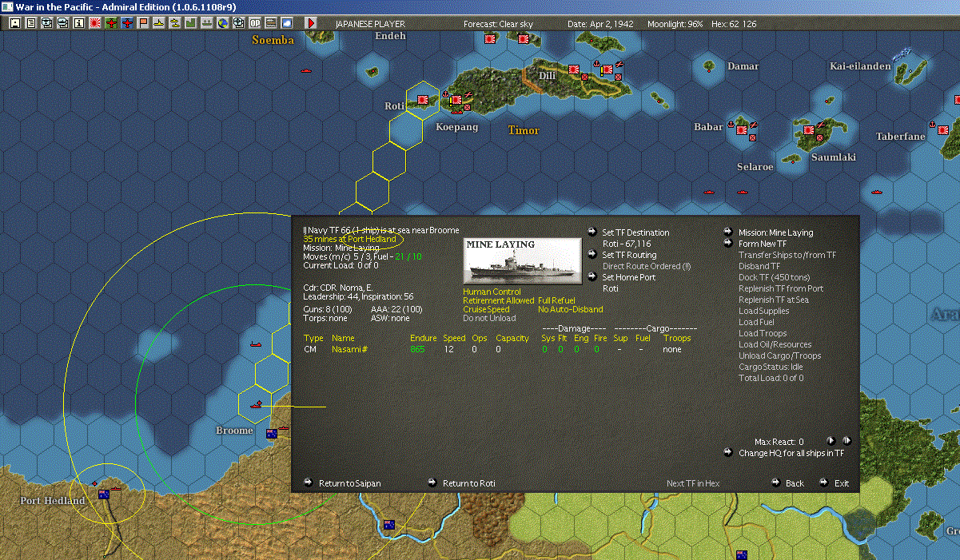Viewport: 960px width, 560px height.
Task: Select Return to Saipan
Action: (x=349, y=483)
